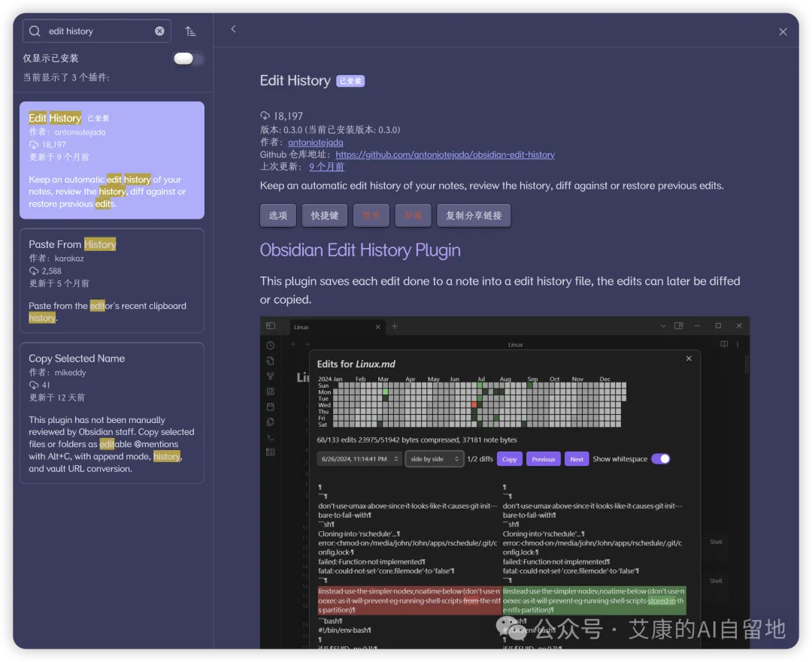Click the search magnifier icon
This screenshot has width=812, height=662.
click(35, 31)
